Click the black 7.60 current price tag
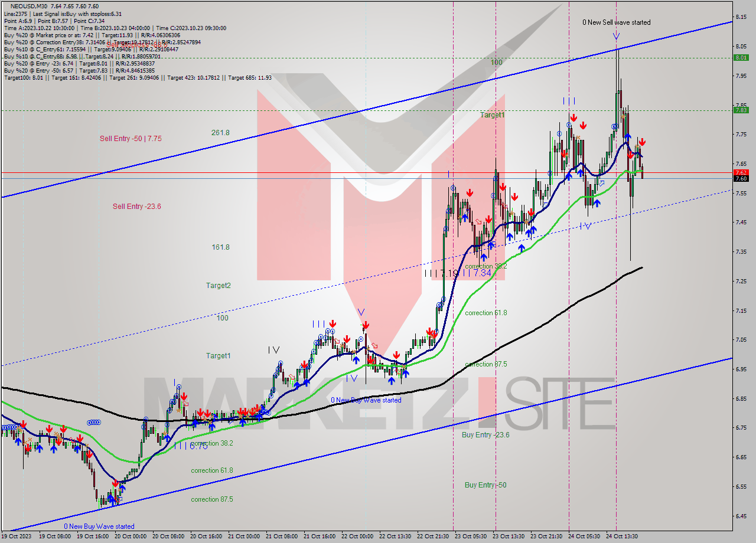This screenshot has width=756, height=543. pos(741,178)
